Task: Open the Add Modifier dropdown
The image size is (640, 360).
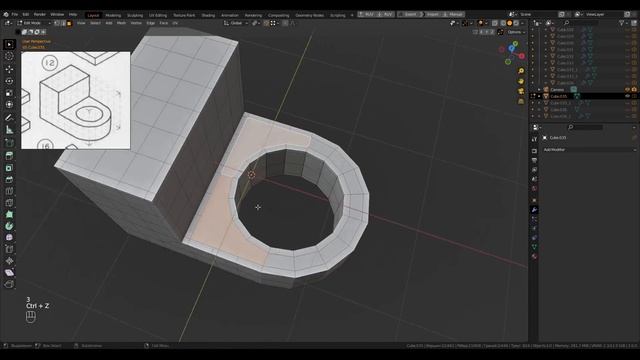Action: pos(589,150)
